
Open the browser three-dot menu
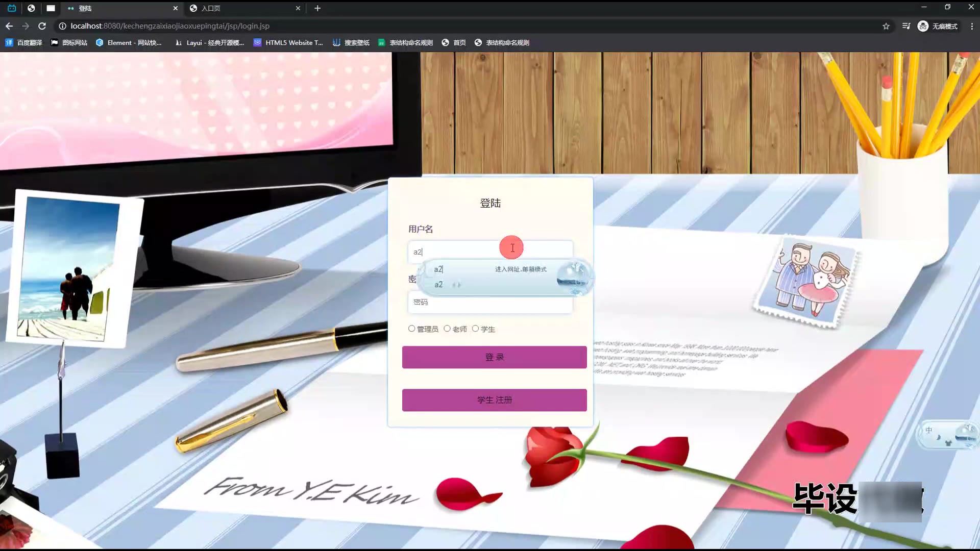[x=971, y=26]
